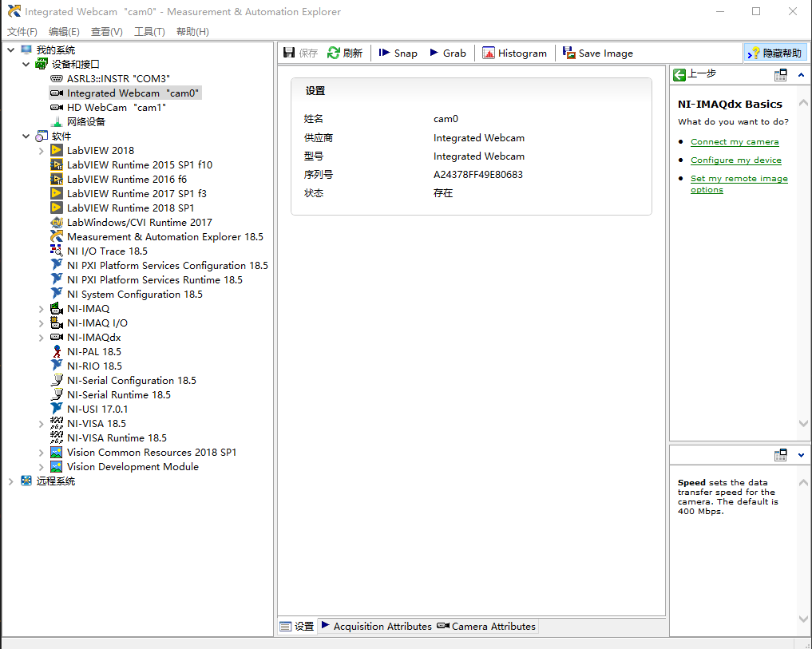The image size is (812, 649).
Task: Click the Vision Development Module icon
Action: [x=57, y=466]
